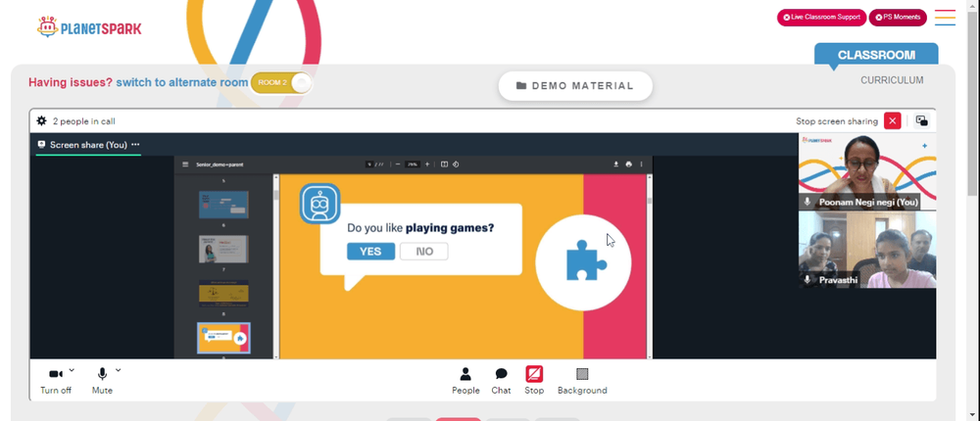Image resolution: width=980 pixels, height=421 pixels.
Task: Select the page 5 thumbnail in PDF sidebar
Action: (223, 205)
